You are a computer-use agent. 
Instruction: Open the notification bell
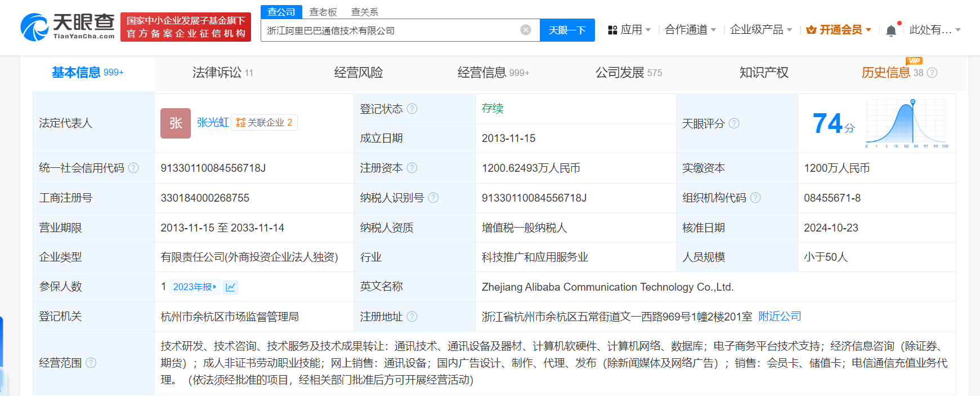coord(891,30)
